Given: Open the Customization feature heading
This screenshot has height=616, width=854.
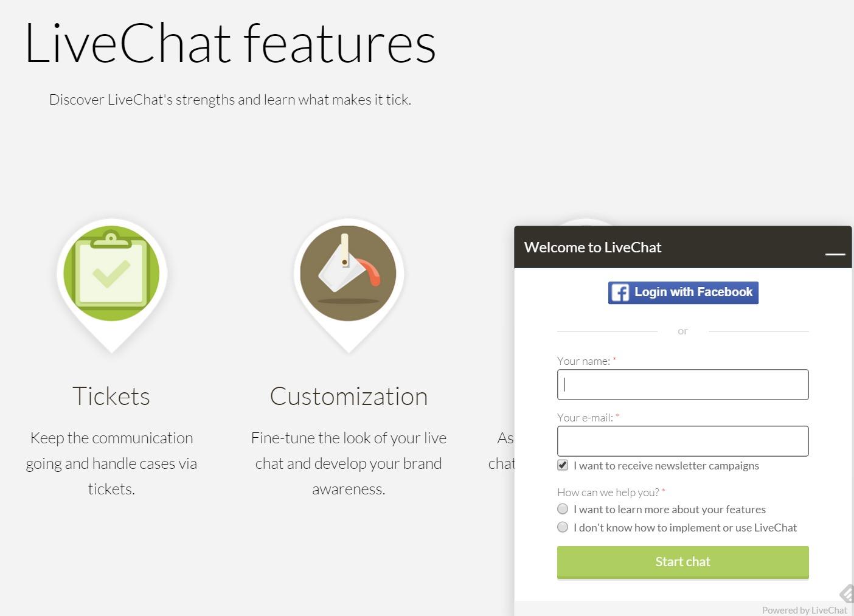Looking at the screenshot, I should pyautogui.click(x=349, y=396).
